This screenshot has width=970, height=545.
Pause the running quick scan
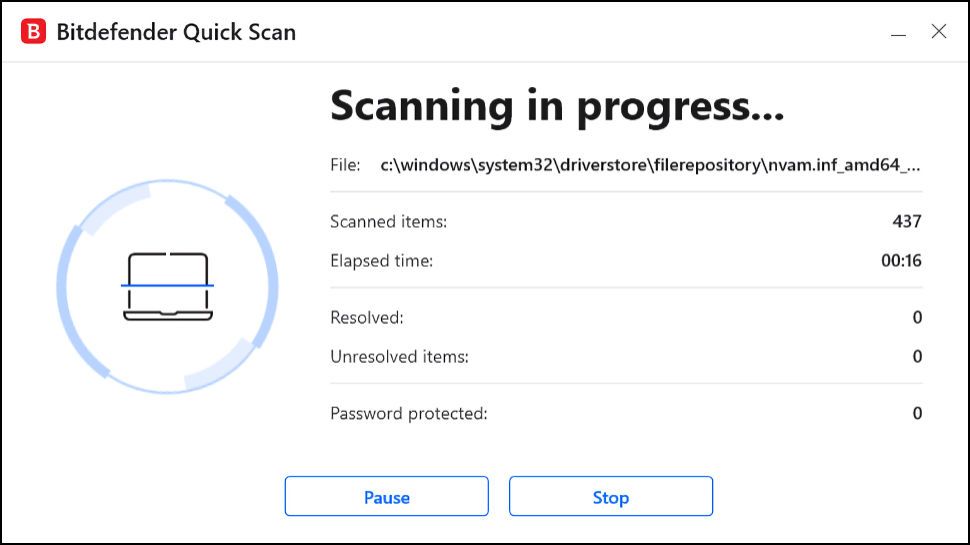coord(386,497)
